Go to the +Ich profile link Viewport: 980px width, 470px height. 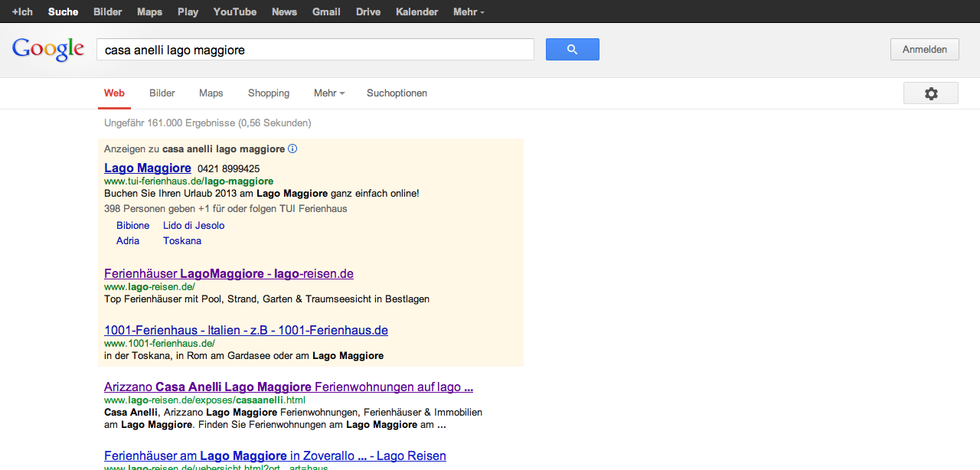22,11
